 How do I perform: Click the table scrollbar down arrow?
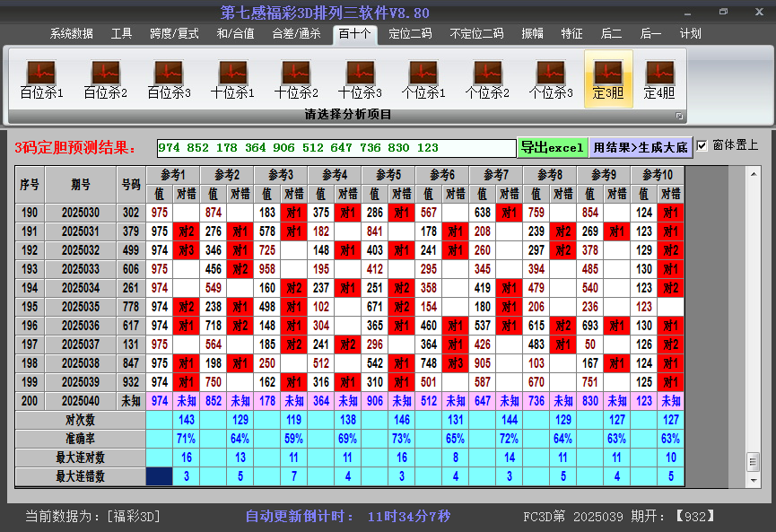(x=754, y=480)
